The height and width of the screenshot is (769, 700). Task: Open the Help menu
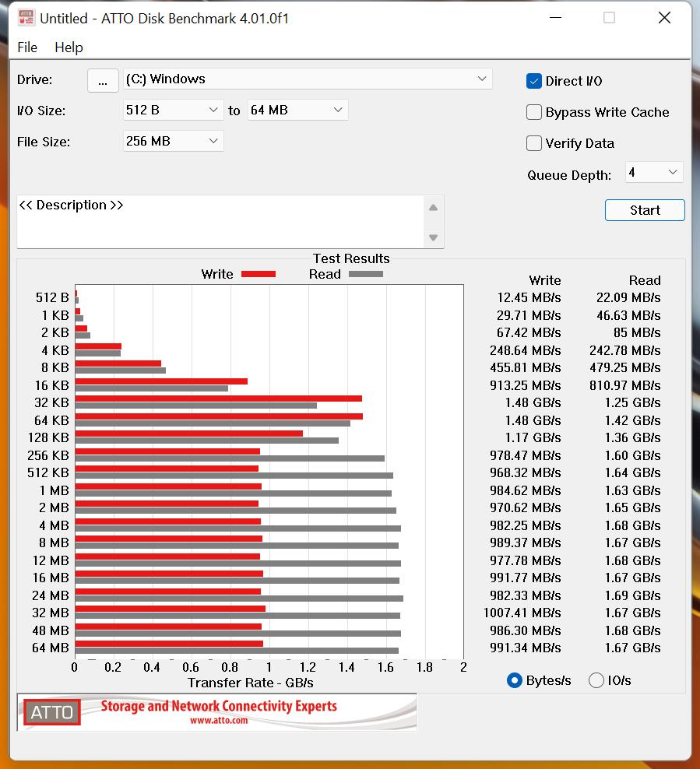coord(69,47)
